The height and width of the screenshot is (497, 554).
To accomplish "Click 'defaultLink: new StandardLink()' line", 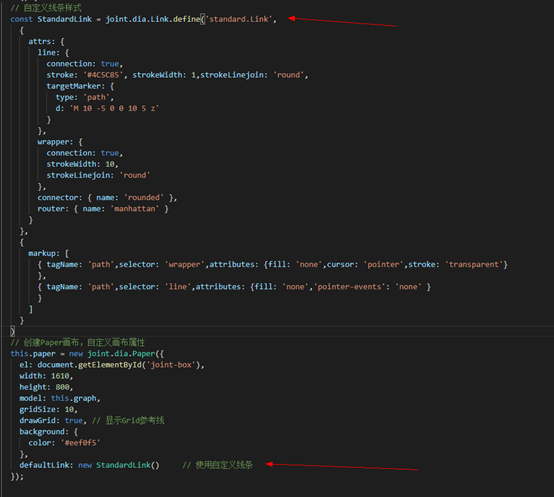I will (89, 465).
